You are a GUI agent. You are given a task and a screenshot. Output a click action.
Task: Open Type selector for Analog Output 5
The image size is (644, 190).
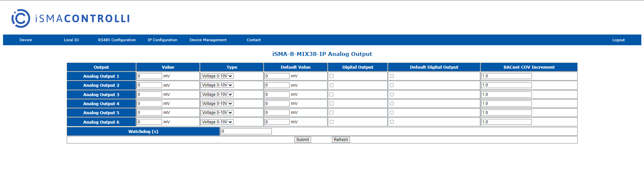point(217,113)
